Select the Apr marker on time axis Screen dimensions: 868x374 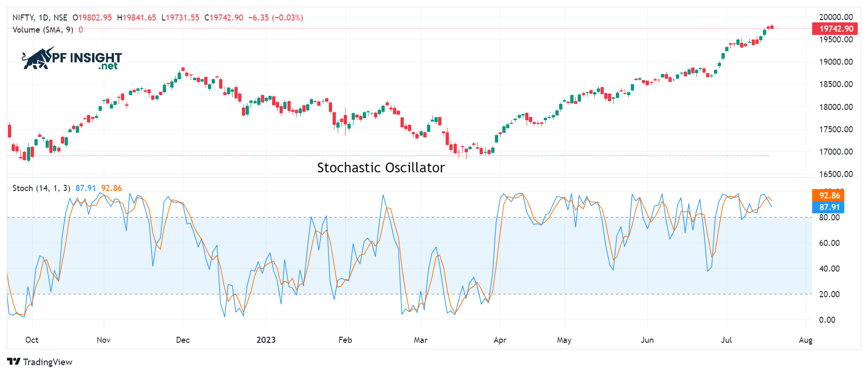500,340
